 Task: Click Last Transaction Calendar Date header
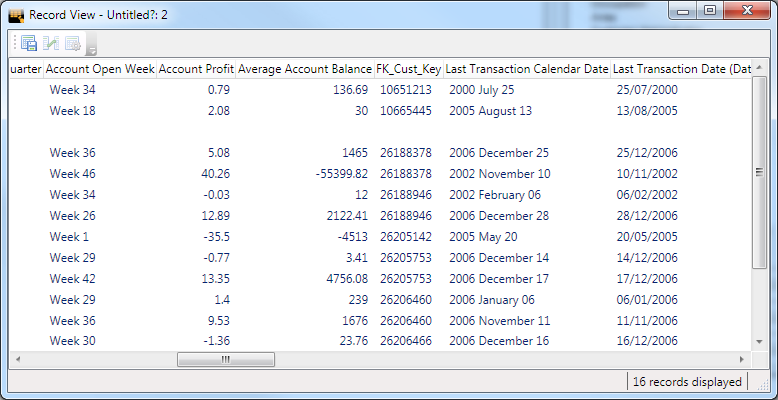click(x=527, y=68)
